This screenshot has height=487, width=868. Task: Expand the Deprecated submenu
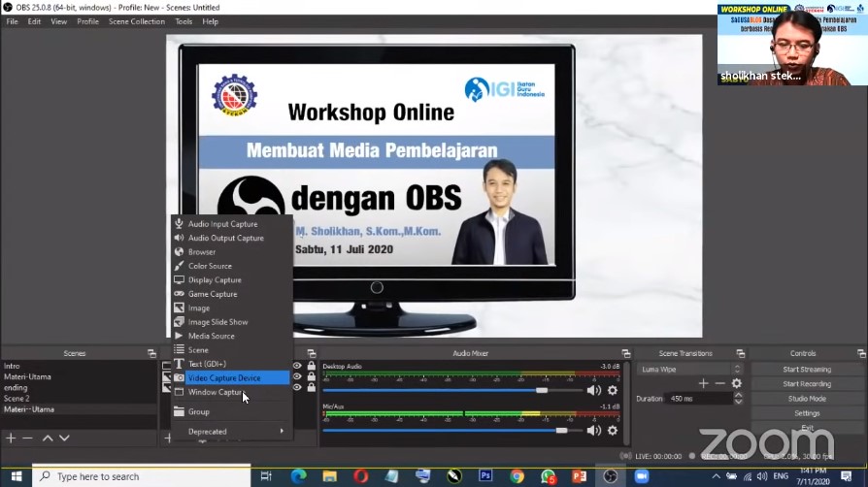pos(232,431)
